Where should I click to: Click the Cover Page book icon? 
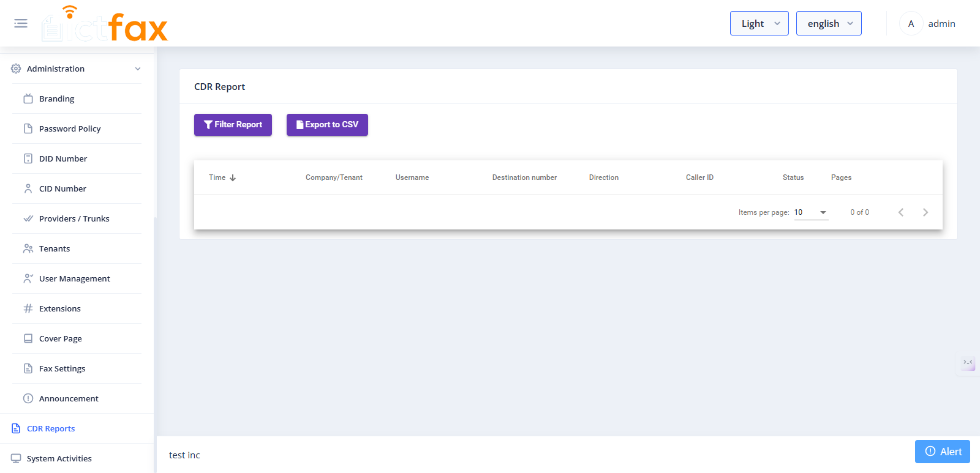coord(28,338)
